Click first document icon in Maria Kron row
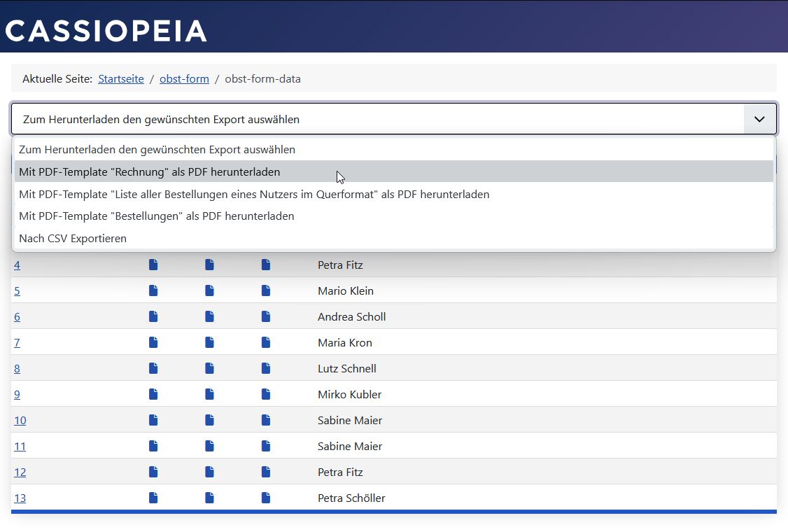The image size is (788, 532). tap(153, 342)
